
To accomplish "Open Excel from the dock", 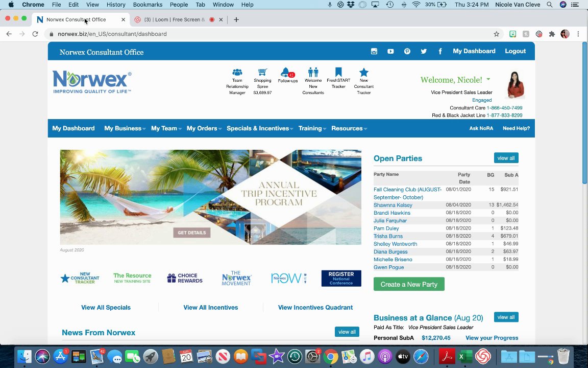I will click(x=465, y=356).
